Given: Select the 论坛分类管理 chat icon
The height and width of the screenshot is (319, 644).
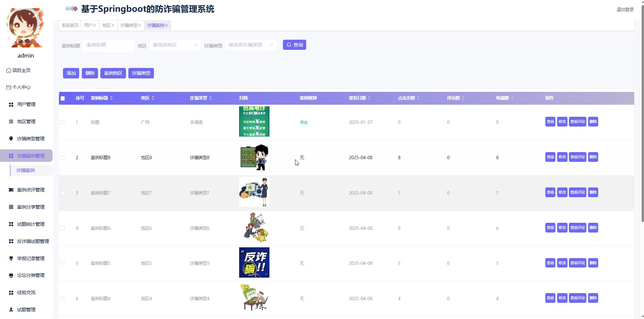Looking at the screenshot, I should pos(11,275).
